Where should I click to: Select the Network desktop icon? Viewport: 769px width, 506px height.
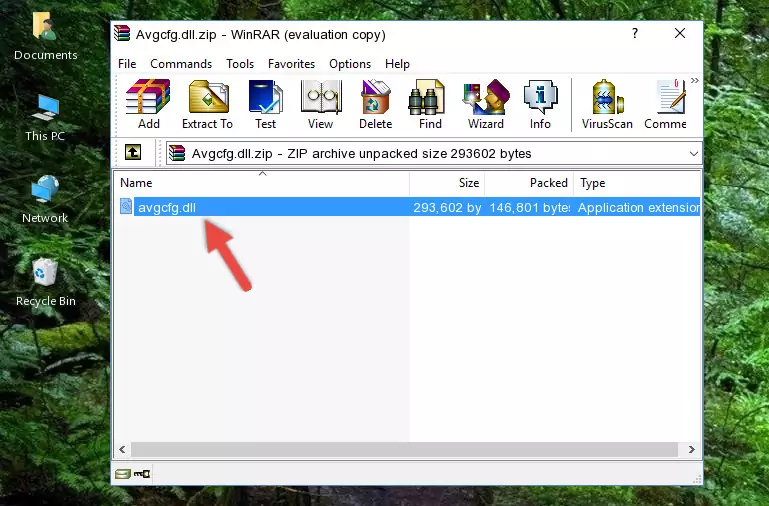pyautogui.click(x=45, y=200)
